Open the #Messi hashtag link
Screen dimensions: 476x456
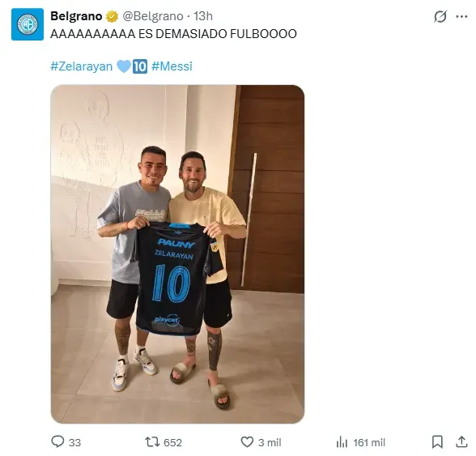(172, 66)
